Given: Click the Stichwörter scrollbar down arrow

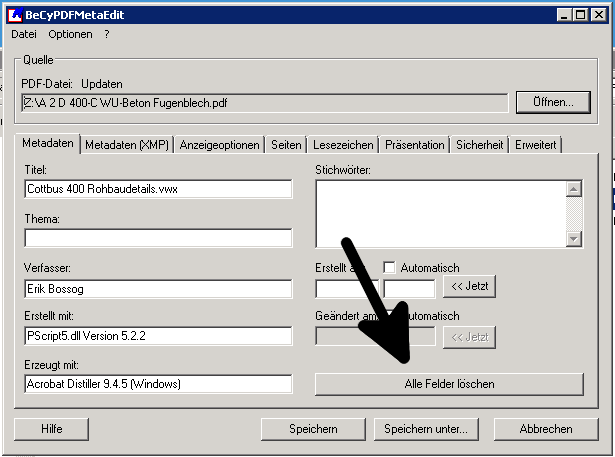Looking at the screenshot, I should [573, 239].
